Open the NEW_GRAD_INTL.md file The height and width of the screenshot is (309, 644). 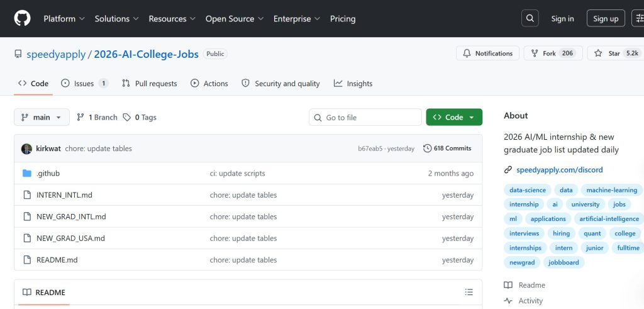coord(71,216)
